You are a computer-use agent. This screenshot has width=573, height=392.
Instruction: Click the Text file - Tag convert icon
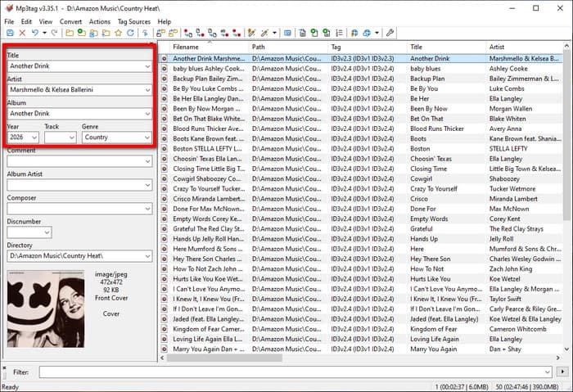pyautogui.click(x=225, y=33)
